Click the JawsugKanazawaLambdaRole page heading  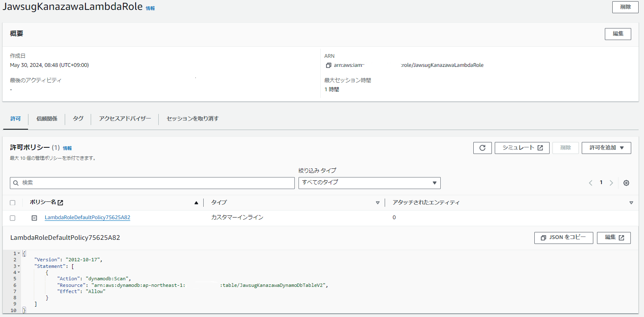click(x=73, y=7)
